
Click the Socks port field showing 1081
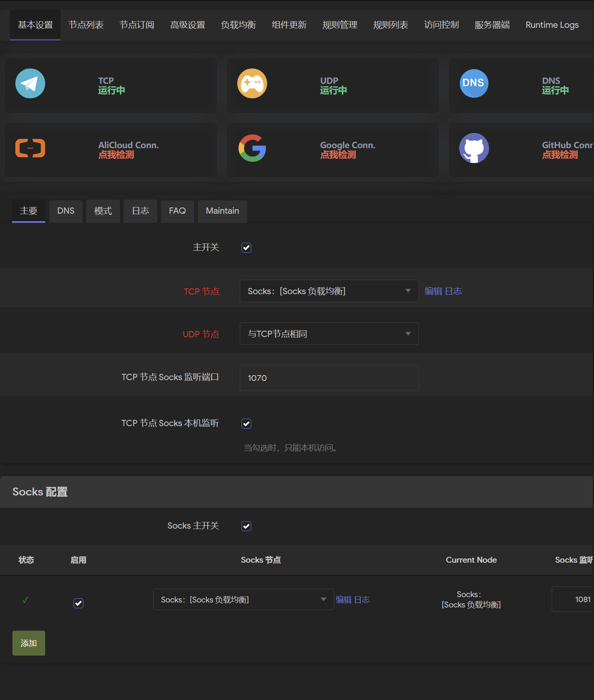click(573, 599)
